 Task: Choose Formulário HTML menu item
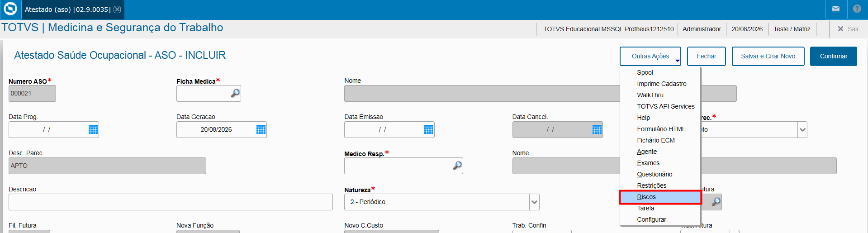[x=660, y=129]
